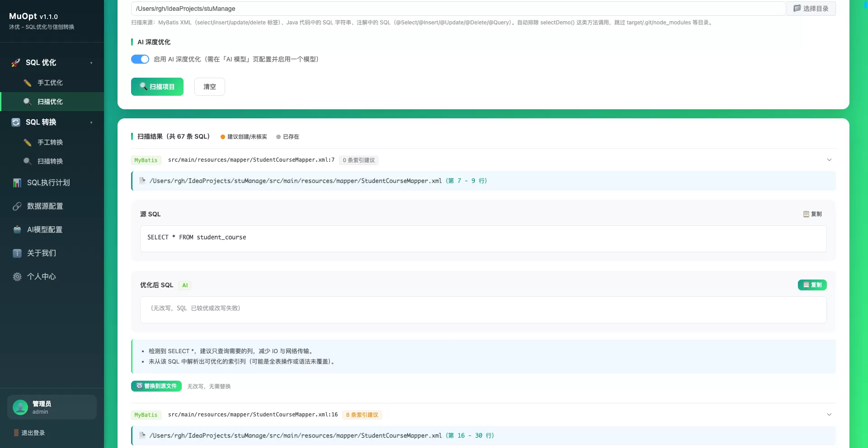Viewport: 868px width, 448px height.
Task: Collapse the StudentCourseMapper.xml:16 result chevron
Action: point(829,415)
